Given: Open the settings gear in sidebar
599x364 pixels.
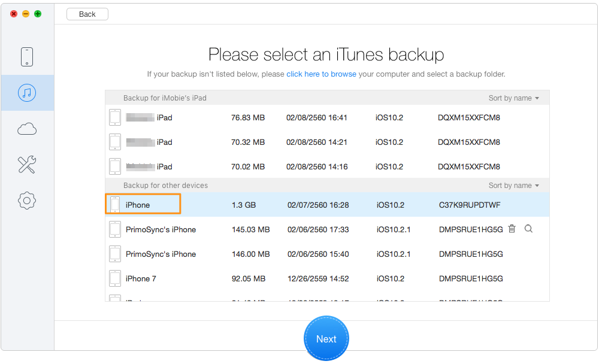Looking at the screenshot, I should click(27, 201).
